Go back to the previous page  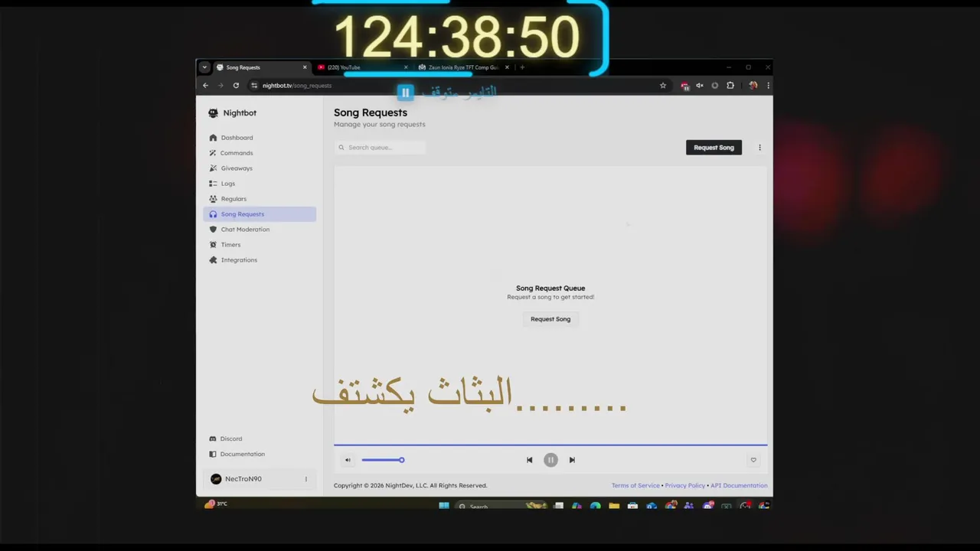205,86
